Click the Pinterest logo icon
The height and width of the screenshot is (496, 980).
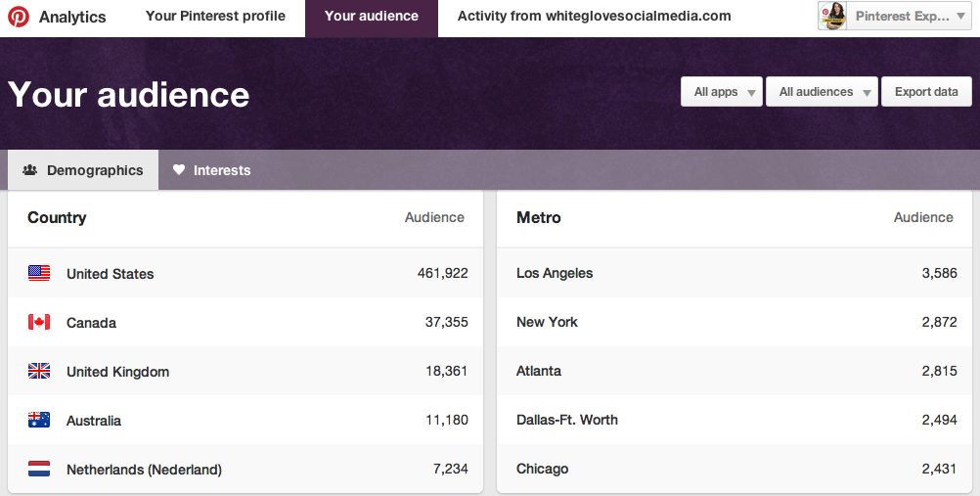[19, 17]
